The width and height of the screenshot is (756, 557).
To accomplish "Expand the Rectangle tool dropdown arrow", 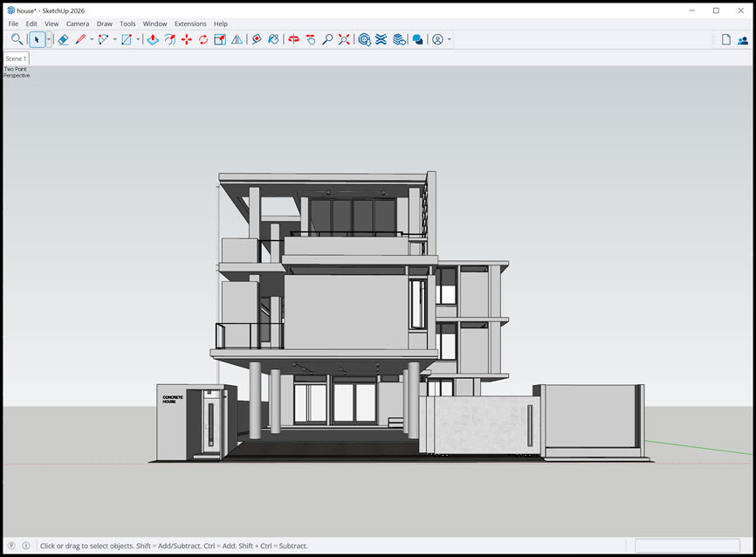I will (x=138, y=39).
